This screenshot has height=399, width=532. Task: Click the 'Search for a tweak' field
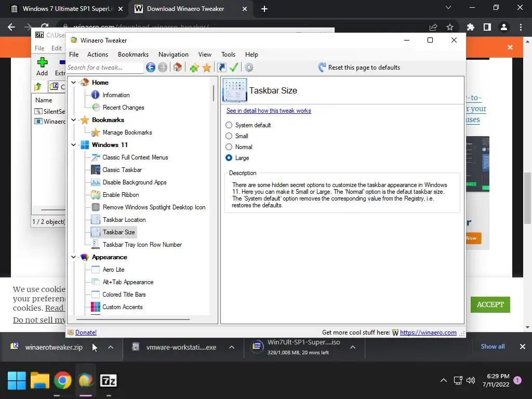(x=105, y=68)
